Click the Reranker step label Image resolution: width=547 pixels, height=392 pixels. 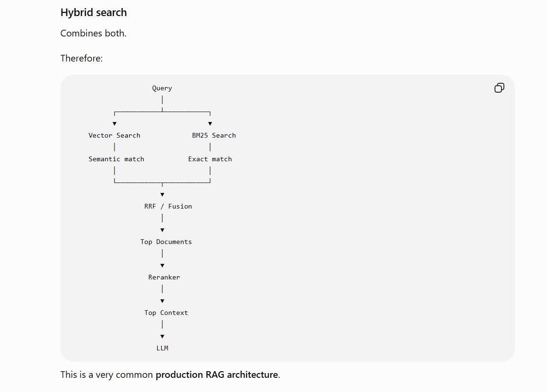[164, 277]
